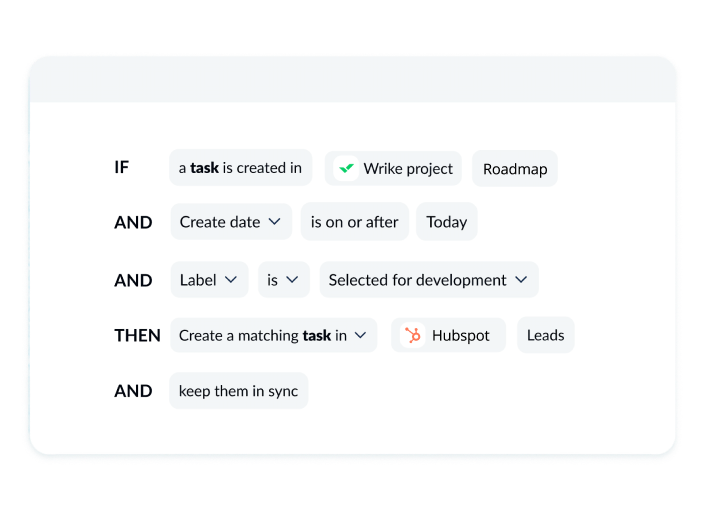
Task: Open the Label field dropdown
Action: click(x=209, y=279)
